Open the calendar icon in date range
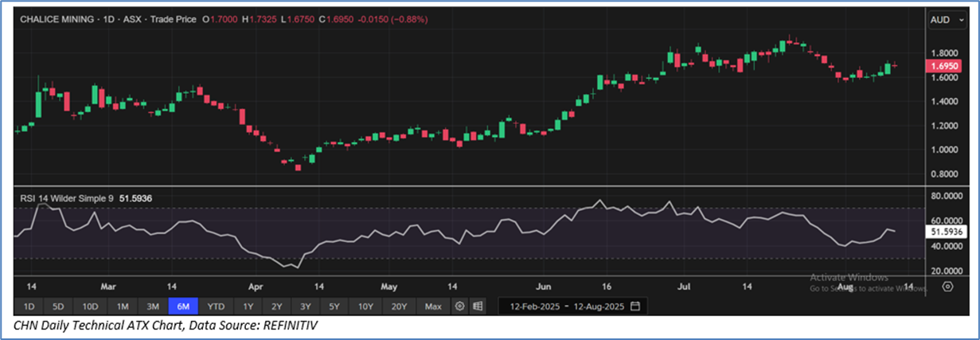 tap(637, 307)
